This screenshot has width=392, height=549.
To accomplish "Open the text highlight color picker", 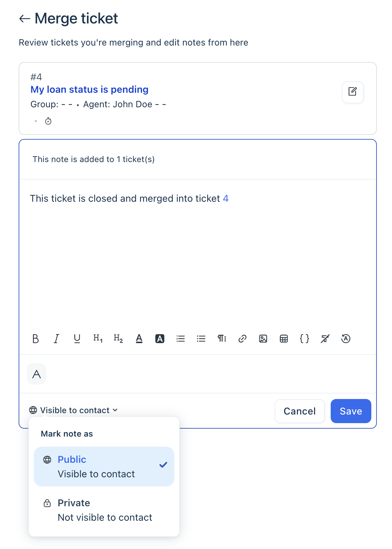I will click(x=160, y=339).
